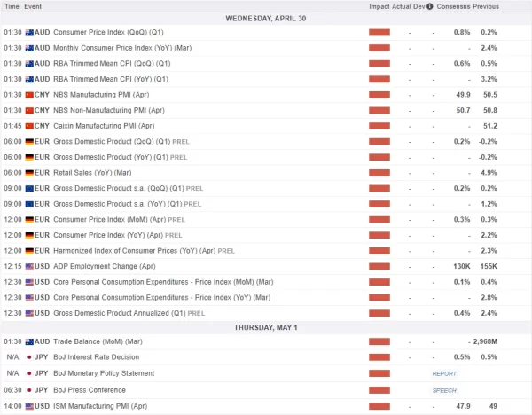
Task: Click the red impact bar for BoJ Interest Rate Decision
Action: coord(379,357)
